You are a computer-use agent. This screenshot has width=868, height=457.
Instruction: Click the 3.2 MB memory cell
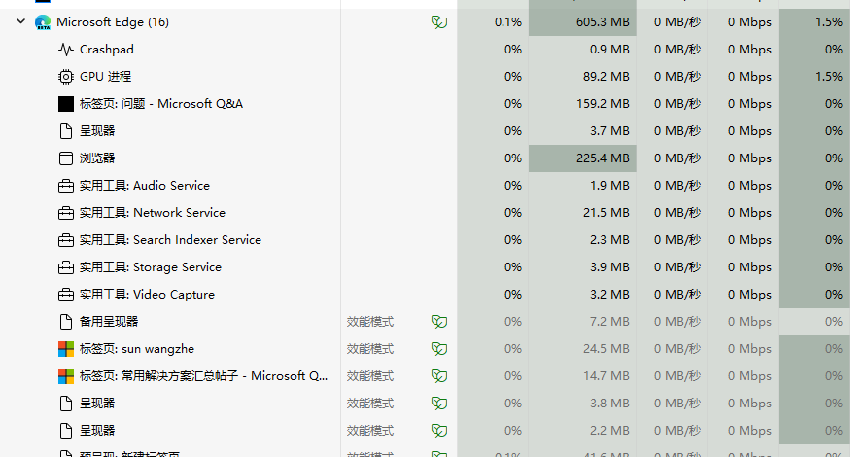pyautogui.click(x=582, y=295)
